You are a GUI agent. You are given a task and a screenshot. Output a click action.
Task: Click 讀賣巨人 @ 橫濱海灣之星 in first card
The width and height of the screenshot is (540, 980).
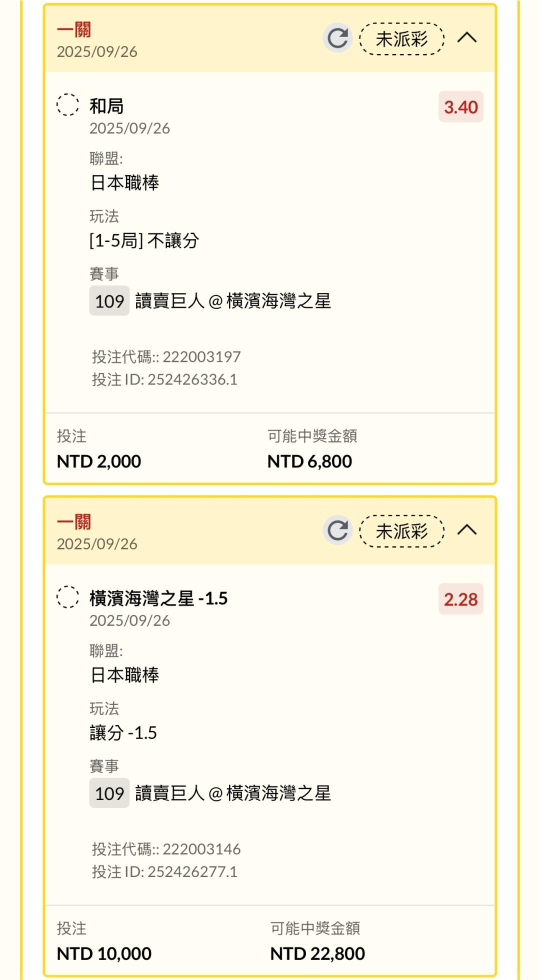(x=233, y=301)
